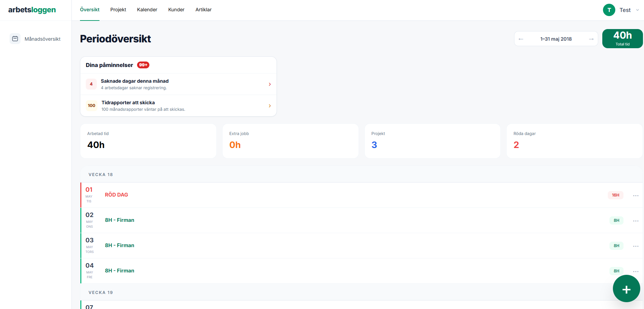Image resolution: width=644 pixels, height=309 pixels.
Task: Open Tidrapporter att skicka reminder
Action: pos(178,106)
